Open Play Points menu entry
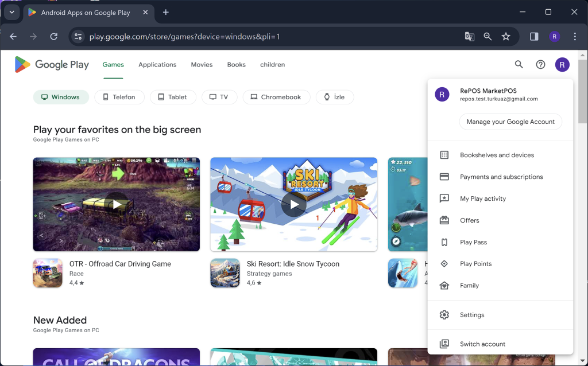588x366 pixels. (500, 264)
